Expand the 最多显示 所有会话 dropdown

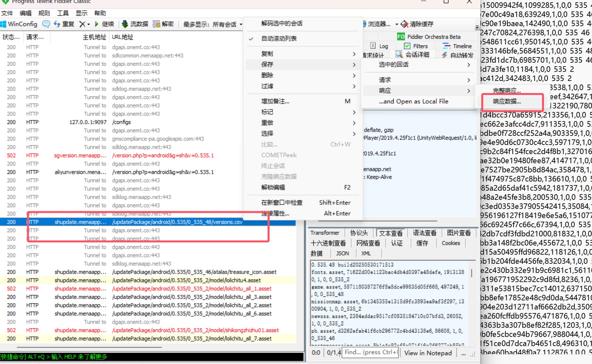point(213,24)
